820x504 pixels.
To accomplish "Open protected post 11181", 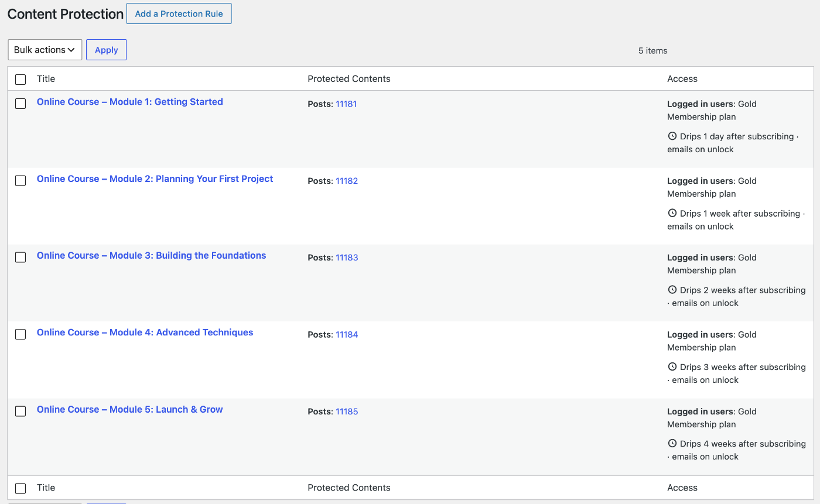I will point(346,104).
